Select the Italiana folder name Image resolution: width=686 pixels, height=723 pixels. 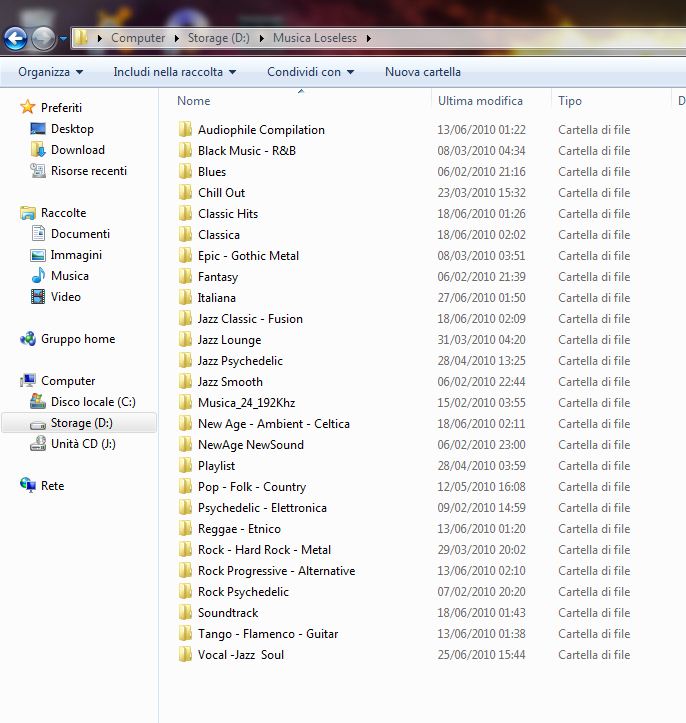pyautogui.click(x=217, y=298)
